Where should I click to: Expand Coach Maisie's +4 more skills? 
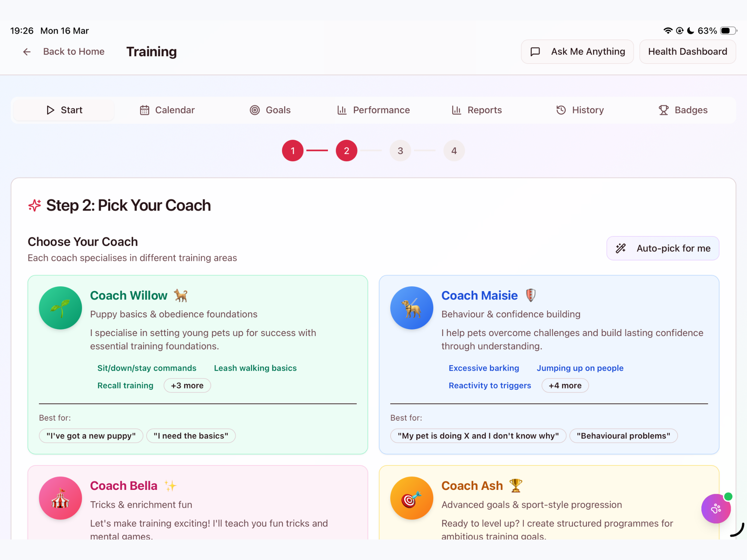(x=565, y=385)
